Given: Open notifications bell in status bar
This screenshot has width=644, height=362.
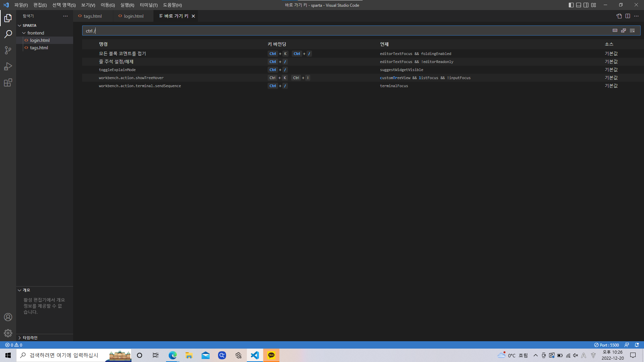Looking at the screenshot, I should [637, 345].
